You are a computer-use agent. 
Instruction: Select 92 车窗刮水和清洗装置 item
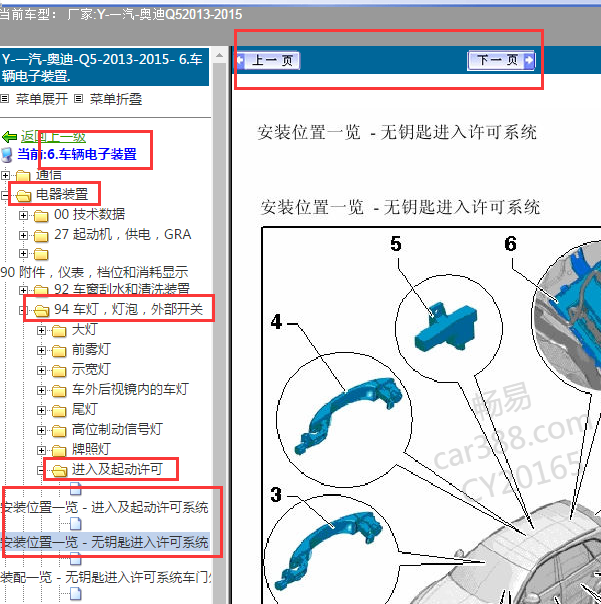click(122, 289)
